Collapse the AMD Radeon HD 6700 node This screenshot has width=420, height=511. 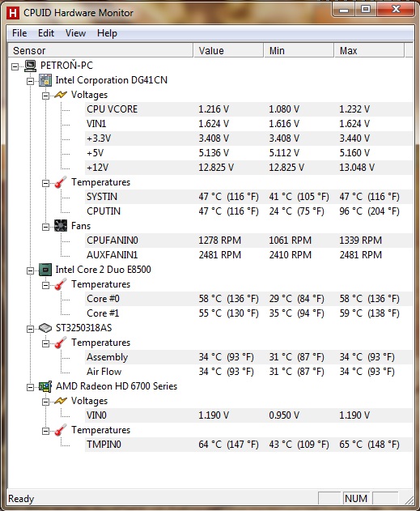(x=30, y=387)
